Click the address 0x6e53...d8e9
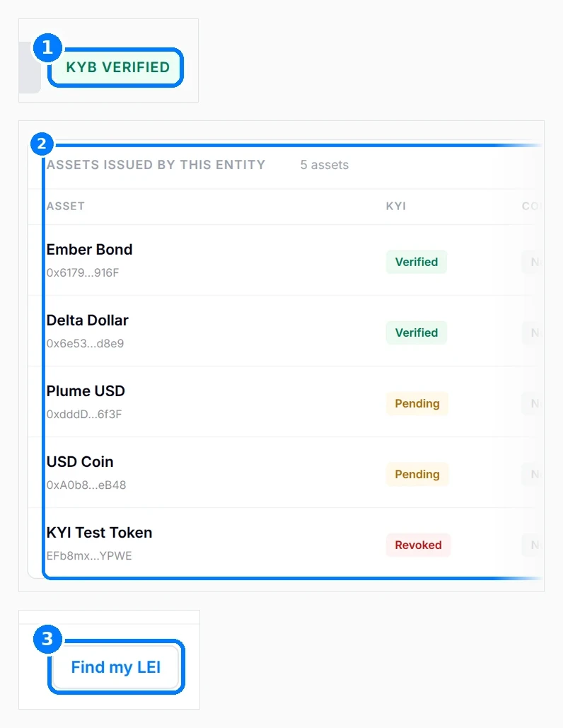Viewport: 563px width, 728px height. 85,344
